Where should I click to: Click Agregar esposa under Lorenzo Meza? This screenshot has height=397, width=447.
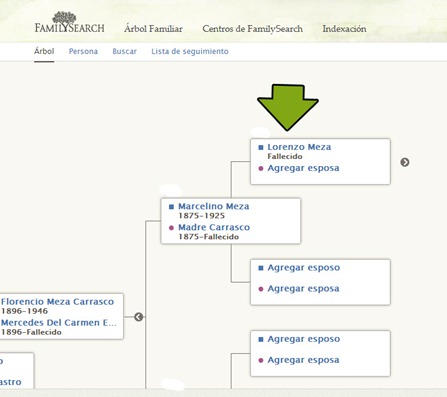tap(303, 168)
